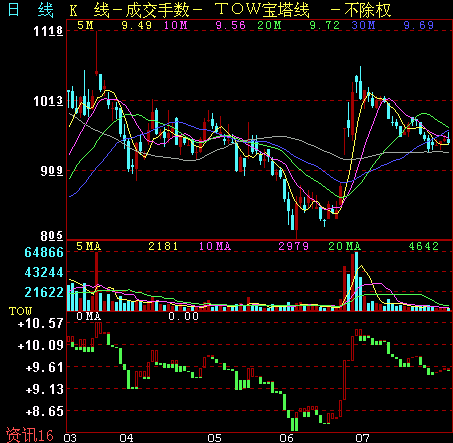Image resolution: width=453 pixels, height=443 pixels.
Task: Click the 04 month marker on timeline
Action: tap(126, 438)
